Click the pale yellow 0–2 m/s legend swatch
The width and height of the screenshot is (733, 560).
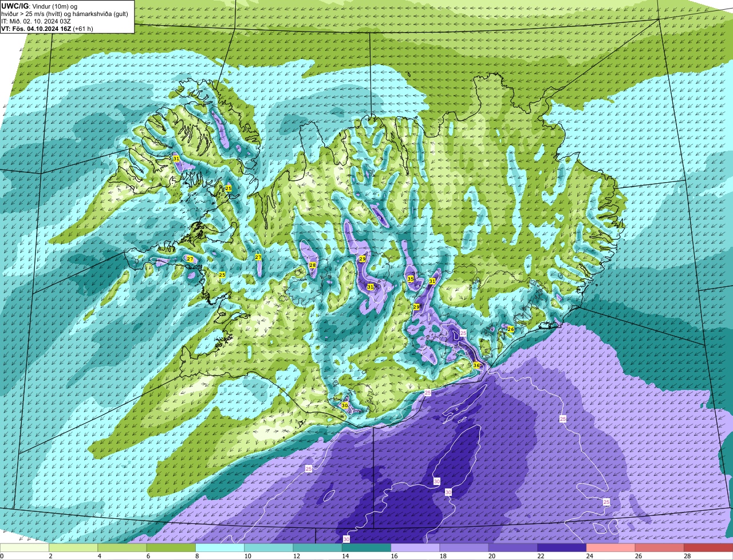coord(25,548)
